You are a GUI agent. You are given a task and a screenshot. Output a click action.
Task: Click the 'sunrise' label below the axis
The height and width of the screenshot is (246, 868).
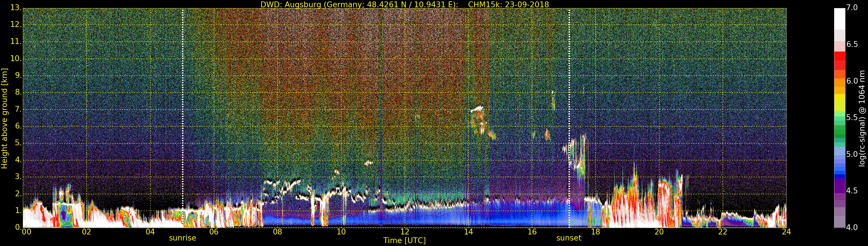[182, 238]
